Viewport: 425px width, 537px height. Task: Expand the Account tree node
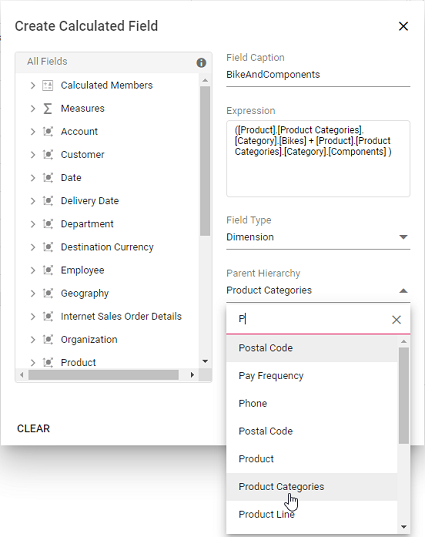(33, 132)
